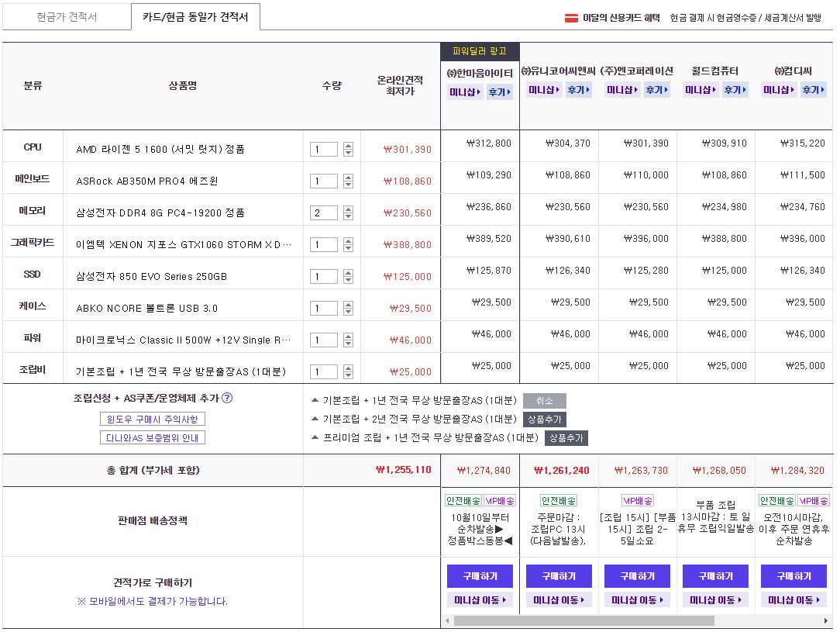Image resolution: width=840 pixels, height=632 pixels.
Task: Click the CPU quantity stepper arrows
Action: (348, 149)
